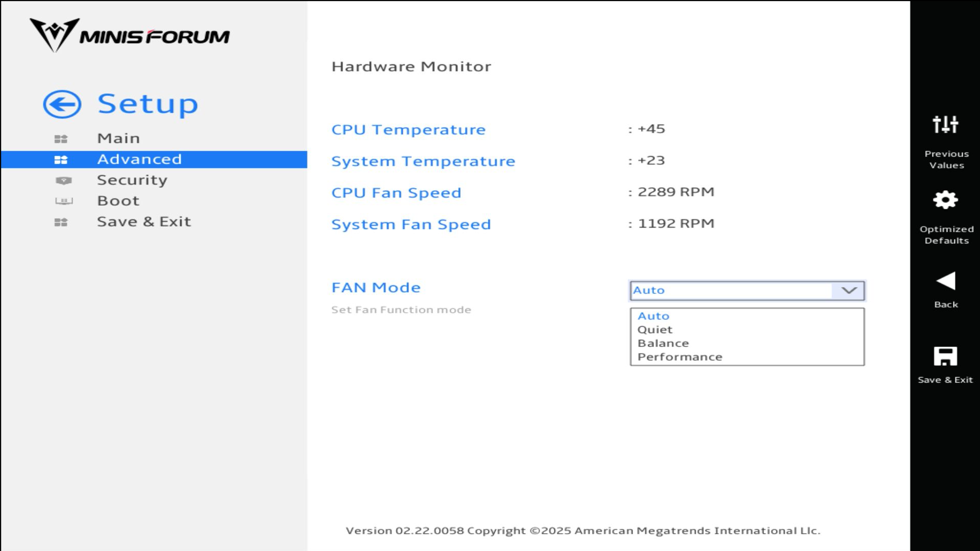Click the FAN Mode setting label
The width and height of the screenshot is (980, 551).
point(376,288)
